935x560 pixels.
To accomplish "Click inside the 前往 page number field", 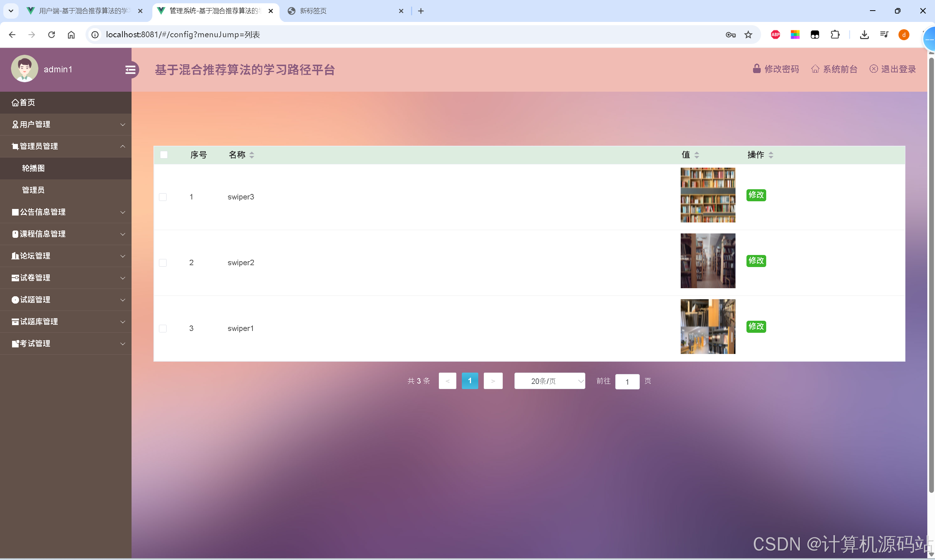I will (x=627, y=381).
